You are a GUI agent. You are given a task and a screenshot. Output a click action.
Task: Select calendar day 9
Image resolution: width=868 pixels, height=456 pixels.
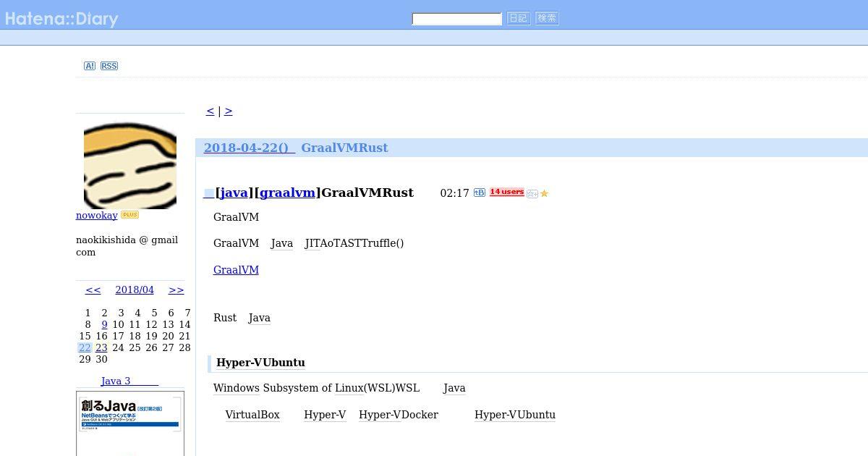coord(104,324)
